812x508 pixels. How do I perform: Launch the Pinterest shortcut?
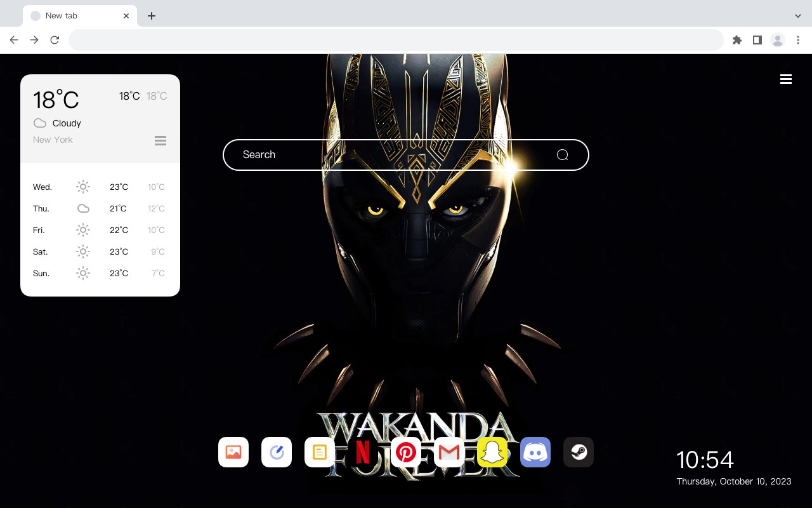click(406, 452)
